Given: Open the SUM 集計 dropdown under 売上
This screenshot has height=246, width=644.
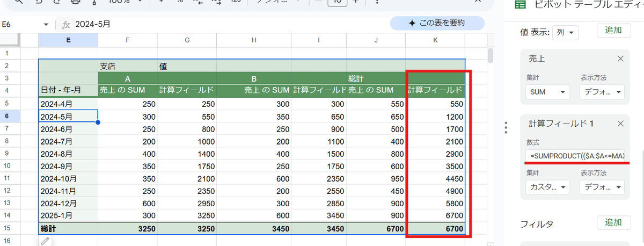Looking at the screenshot, I should (547, 92).
